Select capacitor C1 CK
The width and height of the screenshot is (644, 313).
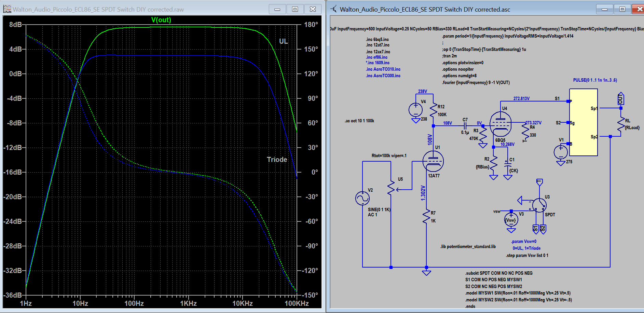508,164
